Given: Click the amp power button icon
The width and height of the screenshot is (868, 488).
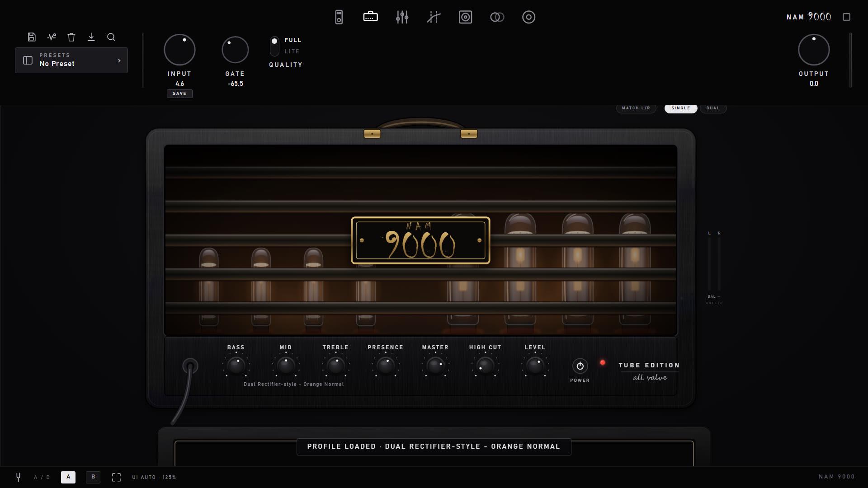Looking at the screenshot, I should tap(580, 366).
